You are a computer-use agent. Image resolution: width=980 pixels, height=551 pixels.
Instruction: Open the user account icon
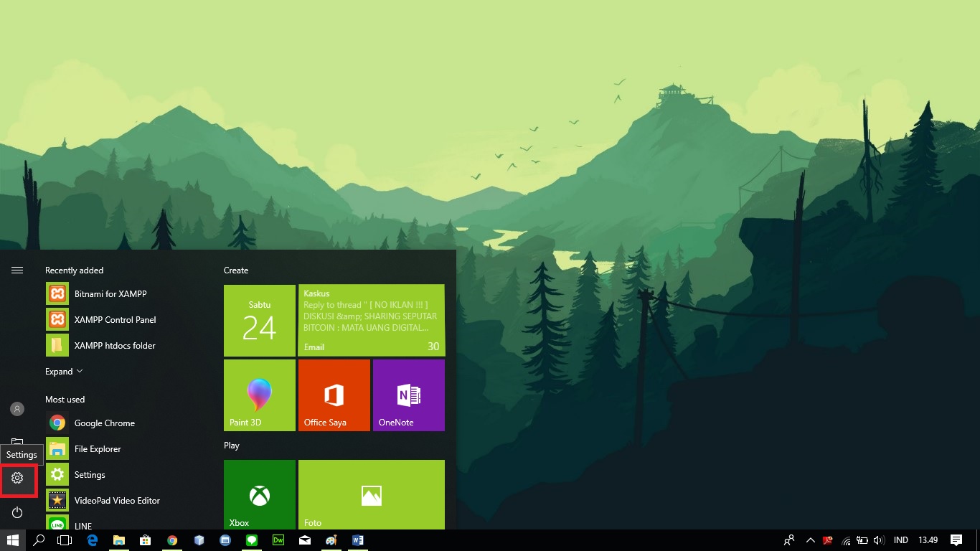pyautogui.click(x=17, y=409)
